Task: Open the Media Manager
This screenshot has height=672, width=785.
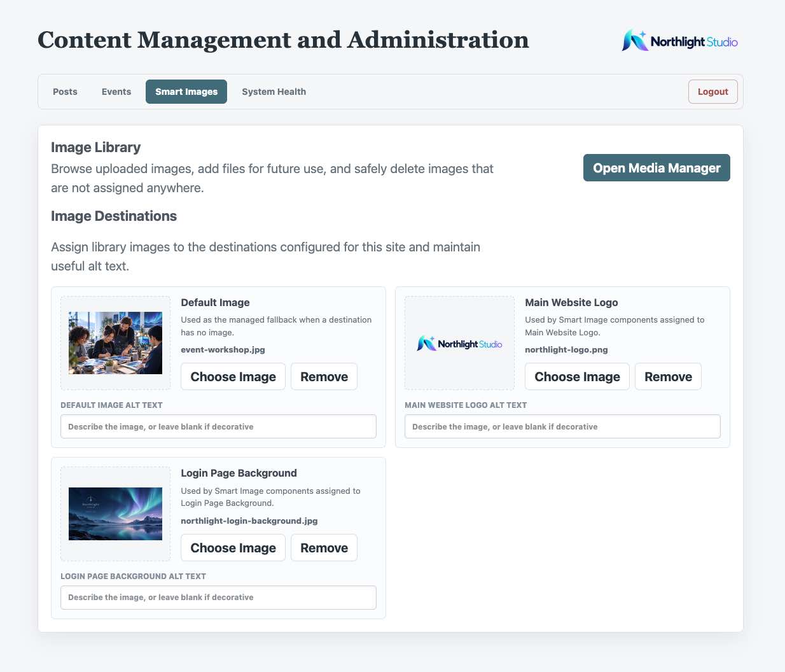Action: [656, 168]
